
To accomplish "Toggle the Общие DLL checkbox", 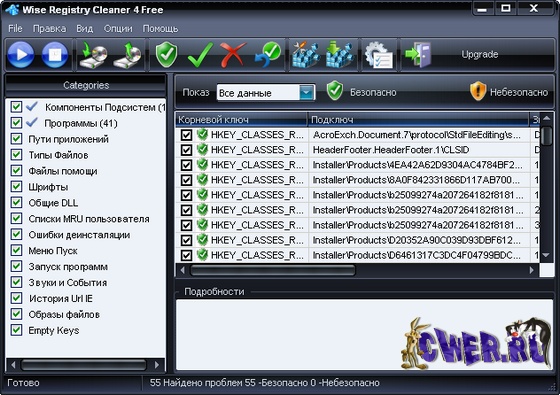I will tap(16, 202).
